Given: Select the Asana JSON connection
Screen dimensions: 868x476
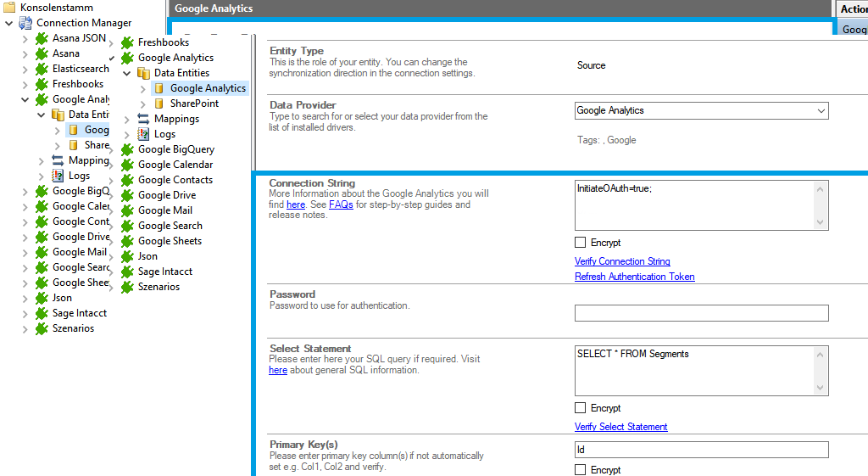Looking at the screenshot, I should pyautogui.click(x=79, y=38).
